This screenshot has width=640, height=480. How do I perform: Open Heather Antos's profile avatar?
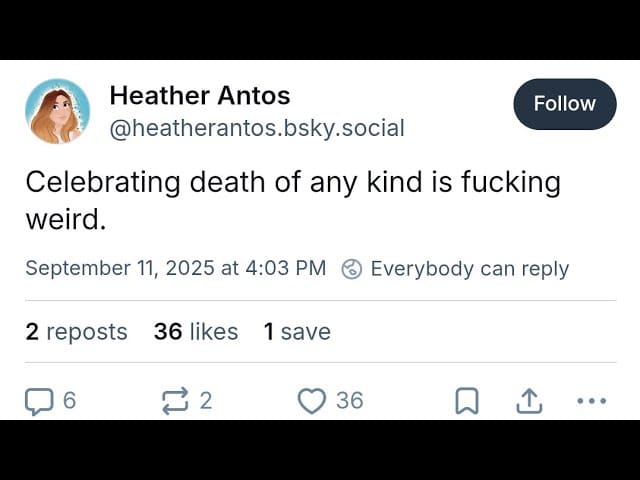(x=57, y=111)
